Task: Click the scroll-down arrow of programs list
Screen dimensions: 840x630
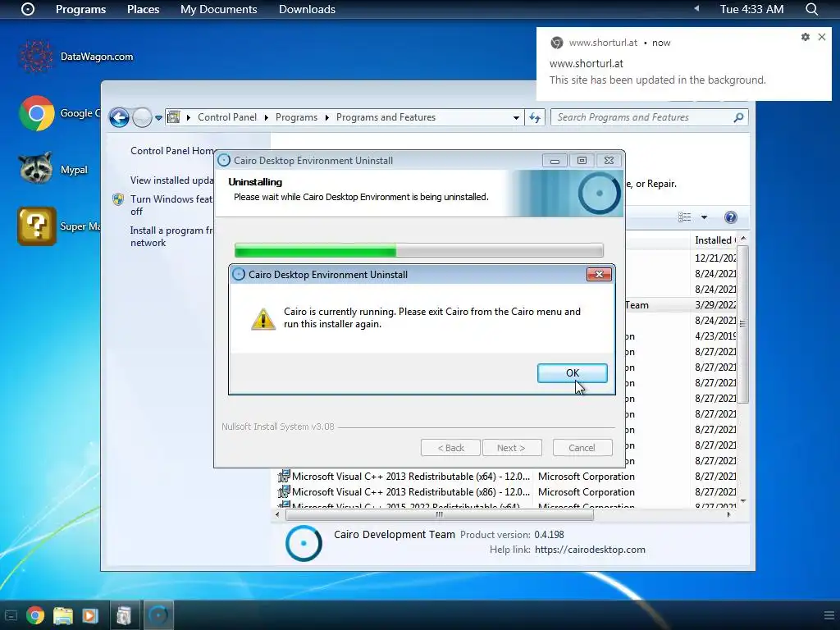Action: pos(743,501)
